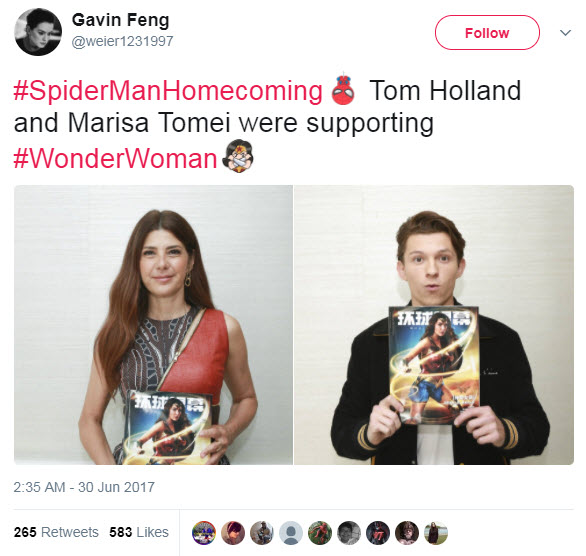Open the default gray silhouette liker avatar

tap(291, 532)
